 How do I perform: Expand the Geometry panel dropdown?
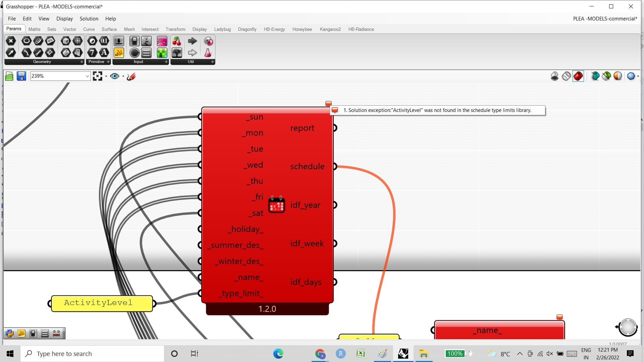point(82,62)
